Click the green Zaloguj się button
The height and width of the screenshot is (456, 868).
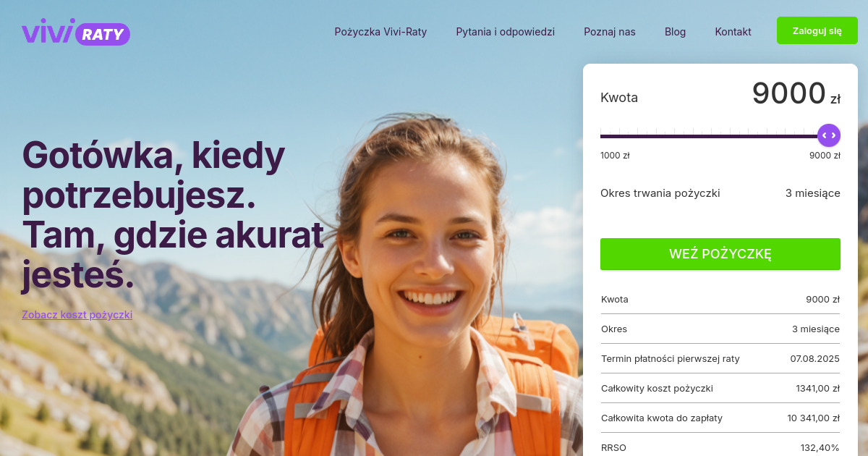[817, 30]
